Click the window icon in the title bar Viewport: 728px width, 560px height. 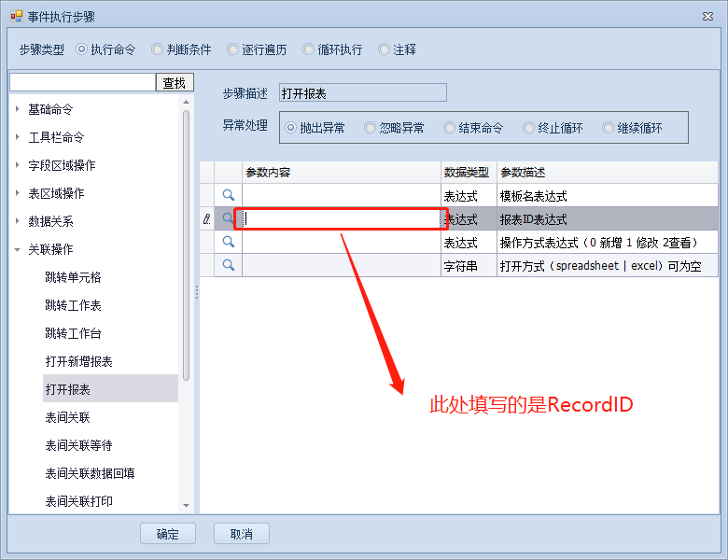[x=16, y=16]
